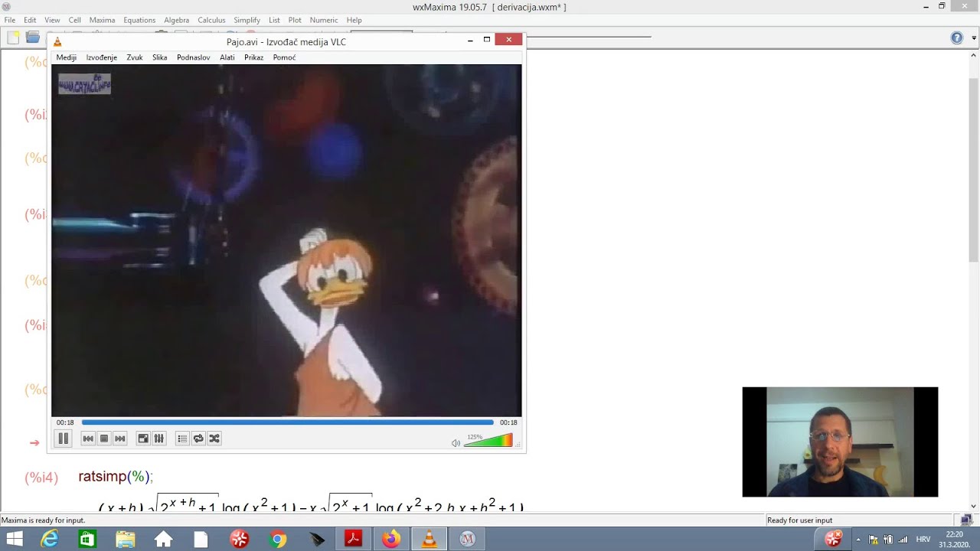Stop playback in VLC
Viewport: 980px width, 551px height.
[x=104, y=439]
